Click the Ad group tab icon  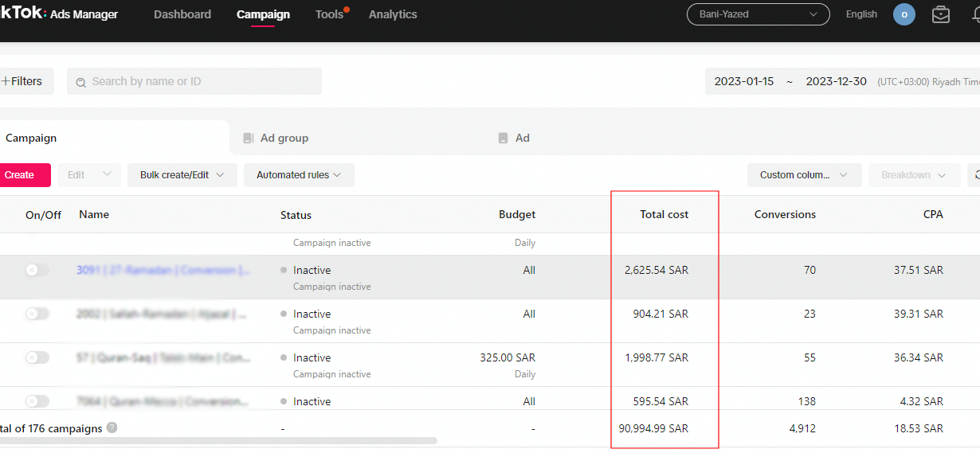(249, 139)
